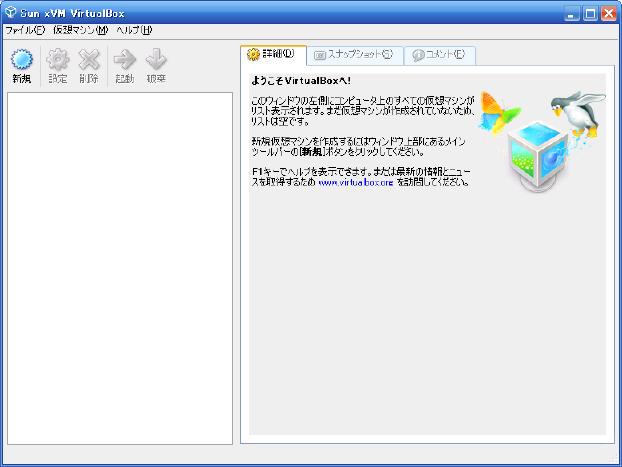Screen dimensions: 622x467
Task: Click the ようこそVirtualBoxへ! heading
Action: pos(301,81)
